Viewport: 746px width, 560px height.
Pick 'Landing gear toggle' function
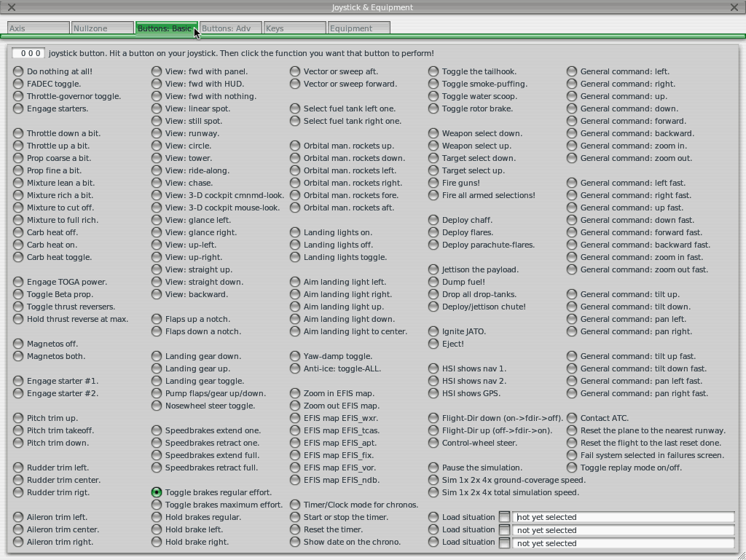(157, 381)
